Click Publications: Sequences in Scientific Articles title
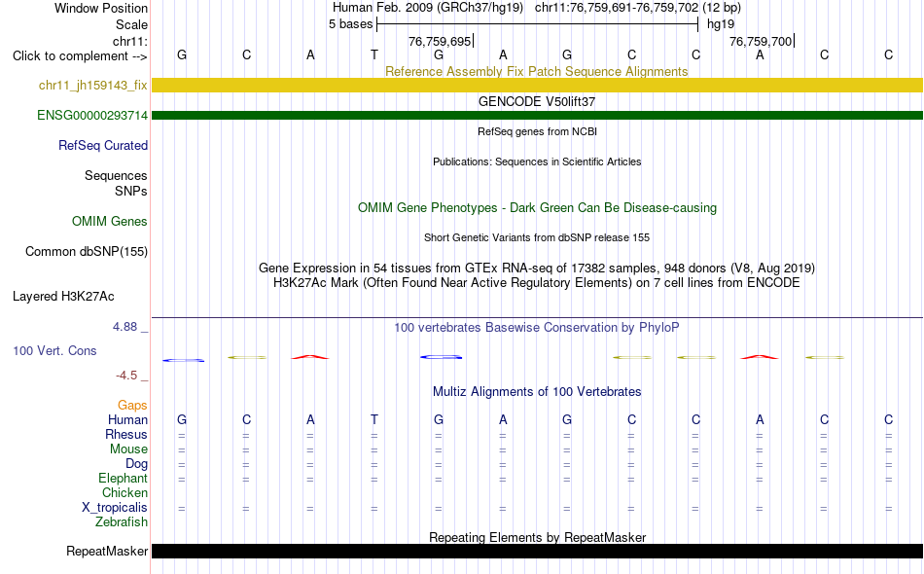The height and width of the screenshot is (574, 924). (x=537, y=161)
